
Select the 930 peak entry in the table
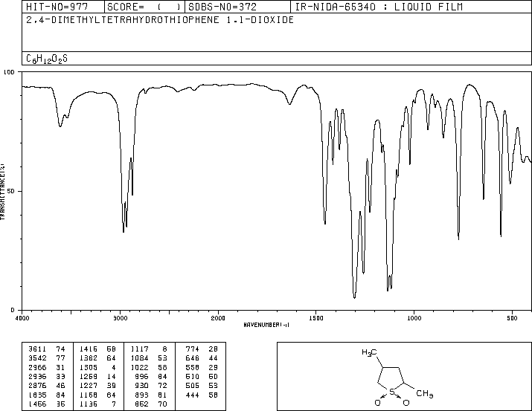(150, 386)
